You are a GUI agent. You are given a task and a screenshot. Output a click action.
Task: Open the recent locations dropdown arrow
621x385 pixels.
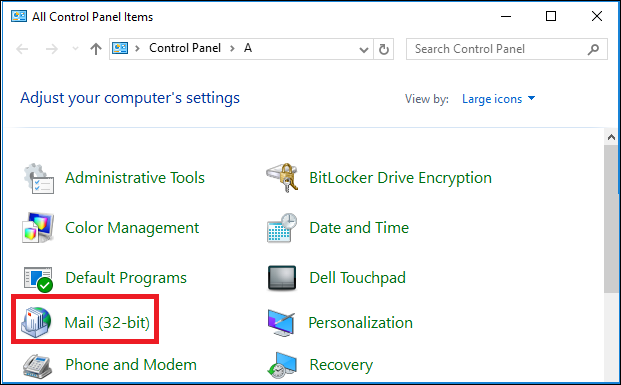tap(75, 49)
